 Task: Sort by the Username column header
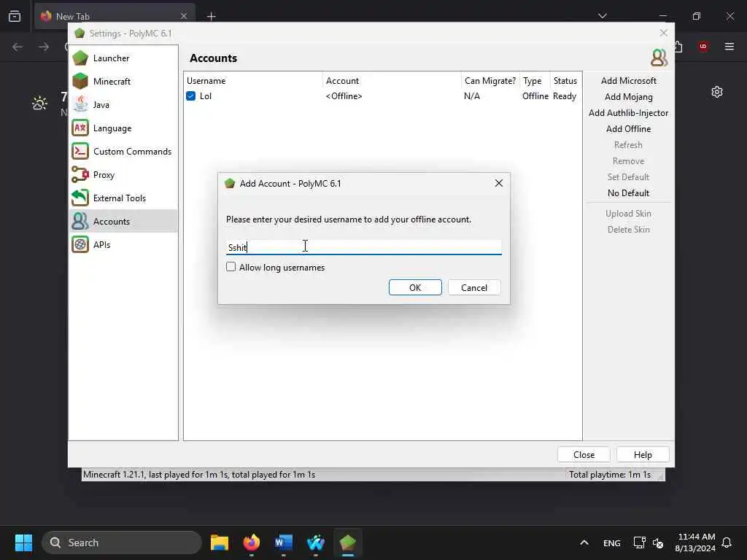pos(253,81)
